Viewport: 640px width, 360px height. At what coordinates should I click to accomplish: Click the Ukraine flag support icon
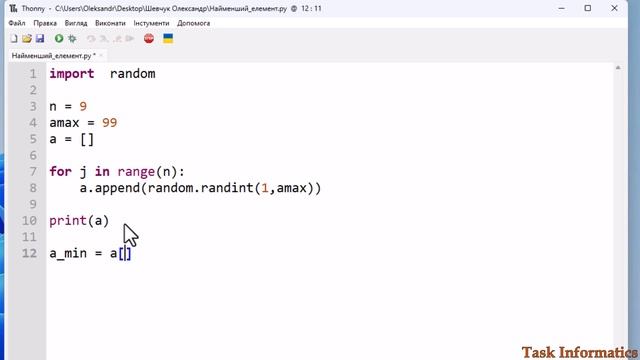168,38
